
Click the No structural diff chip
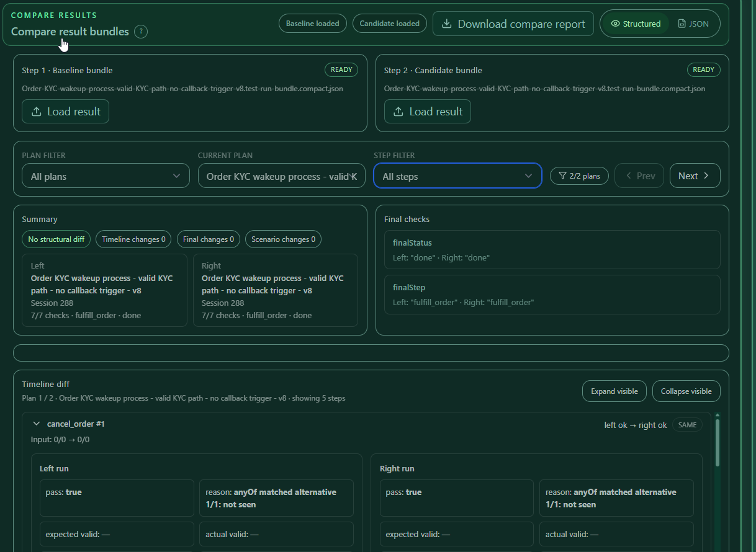click(x=56, y=239)
